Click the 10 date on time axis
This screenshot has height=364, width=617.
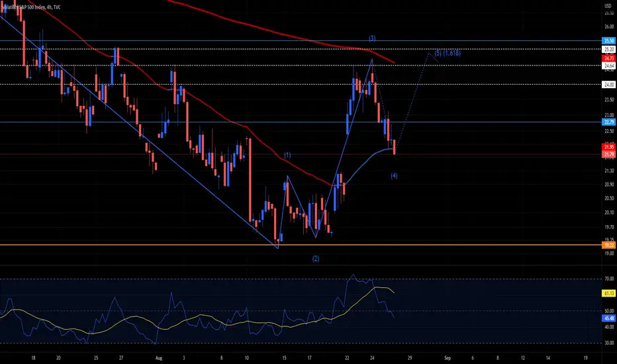[x=247, y=358]
